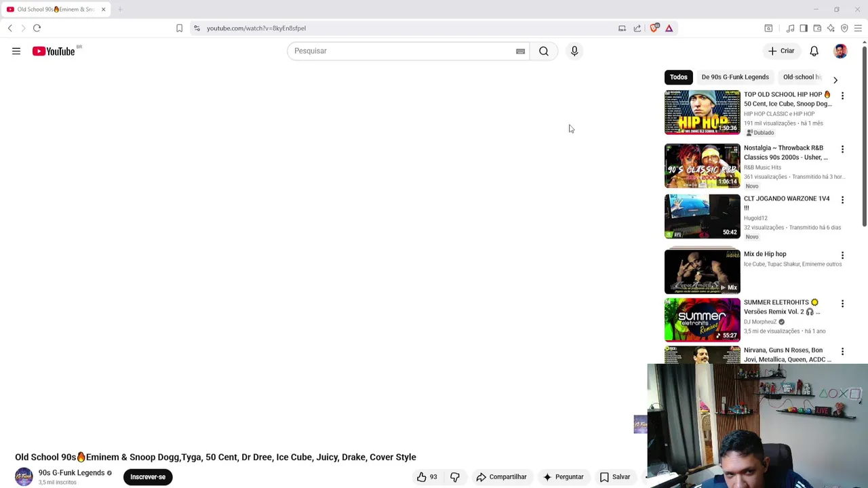
Task: Save the video with Salvar
Action: click(x=615, y=477)
